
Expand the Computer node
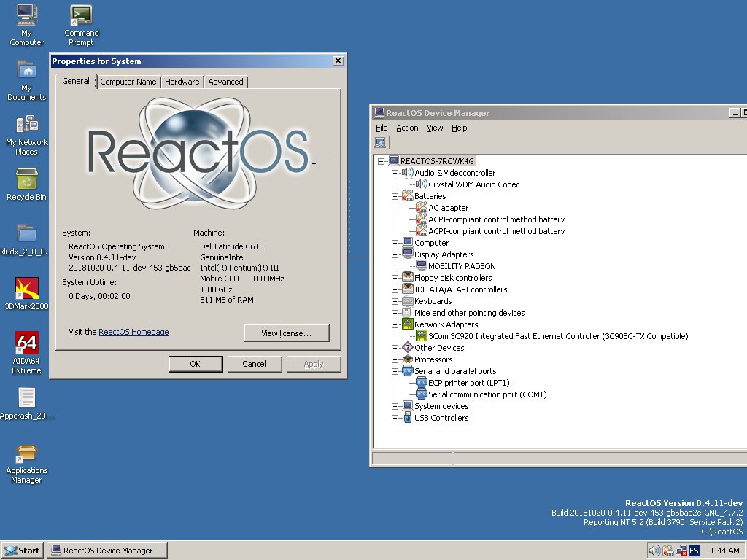point(395,243)
